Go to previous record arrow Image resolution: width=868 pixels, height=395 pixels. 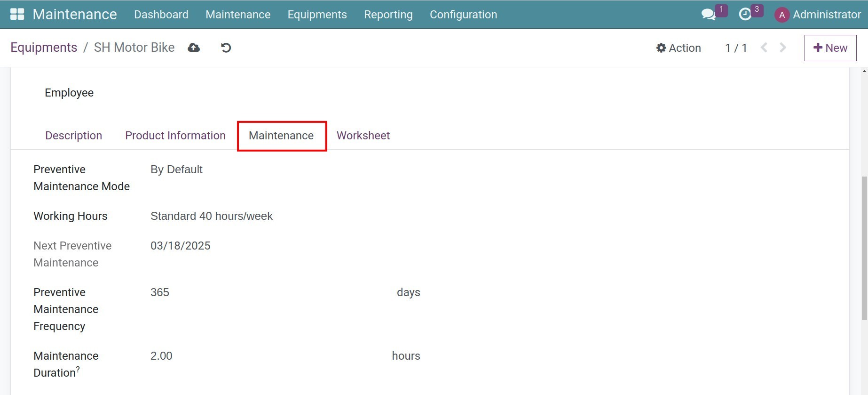pyautogui.click(x=764, y=48)
